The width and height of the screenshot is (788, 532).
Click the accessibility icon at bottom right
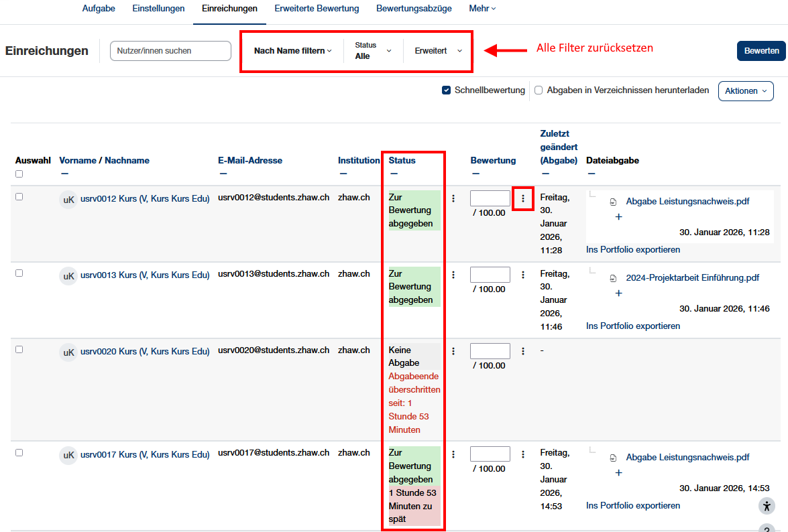[767, 506]
